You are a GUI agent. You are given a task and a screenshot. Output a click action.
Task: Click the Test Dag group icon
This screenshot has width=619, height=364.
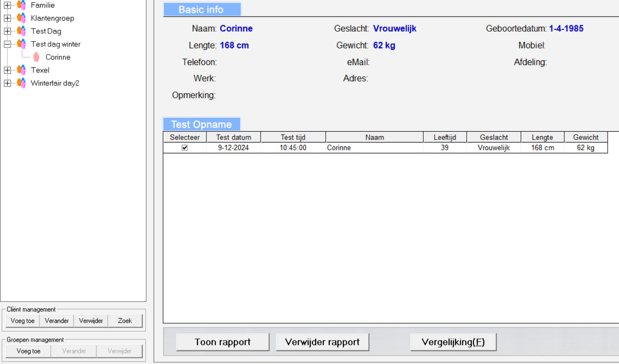[x=21, y=31]
